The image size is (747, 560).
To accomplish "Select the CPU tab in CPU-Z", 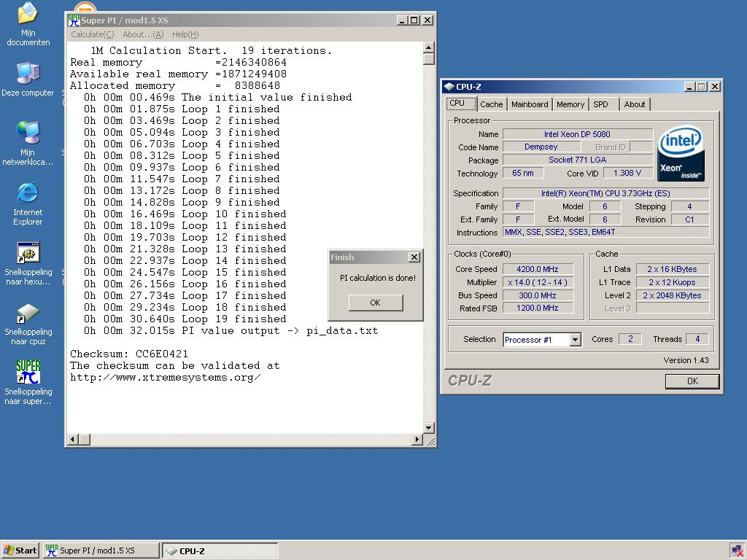I will point(461,104).
